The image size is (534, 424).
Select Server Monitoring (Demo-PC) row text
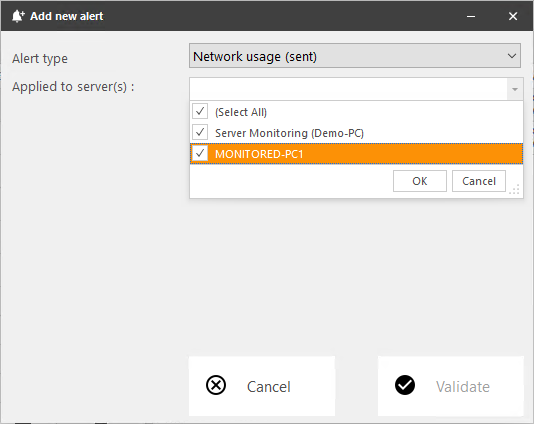point(289,133)
